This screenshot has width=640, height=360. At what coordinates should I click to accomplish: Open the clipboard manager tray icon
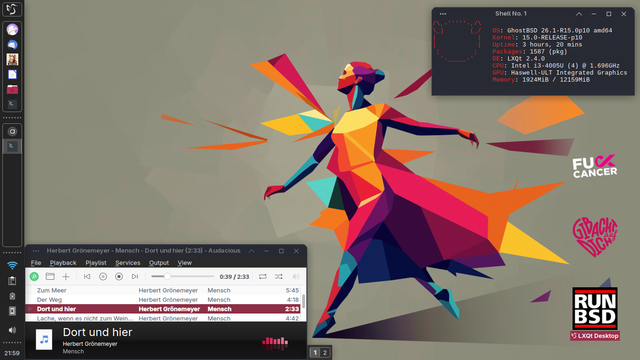pyautogui.click(x=12, y=281)
